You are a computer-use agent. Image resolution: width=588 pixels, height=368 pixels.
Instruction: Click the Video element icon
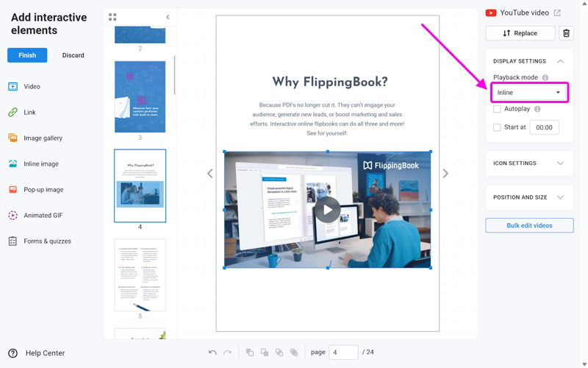coord(12,87)
